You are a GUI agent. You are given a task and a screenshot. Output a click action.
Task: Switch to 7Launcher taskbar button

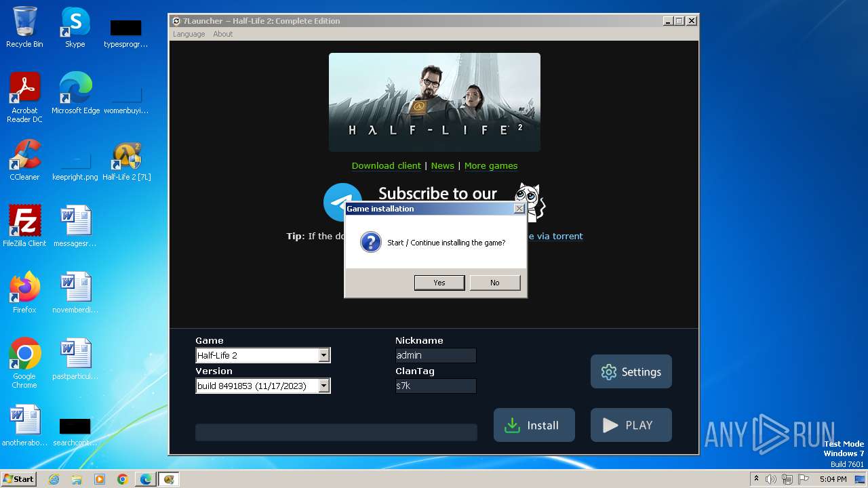click(169, 479)
